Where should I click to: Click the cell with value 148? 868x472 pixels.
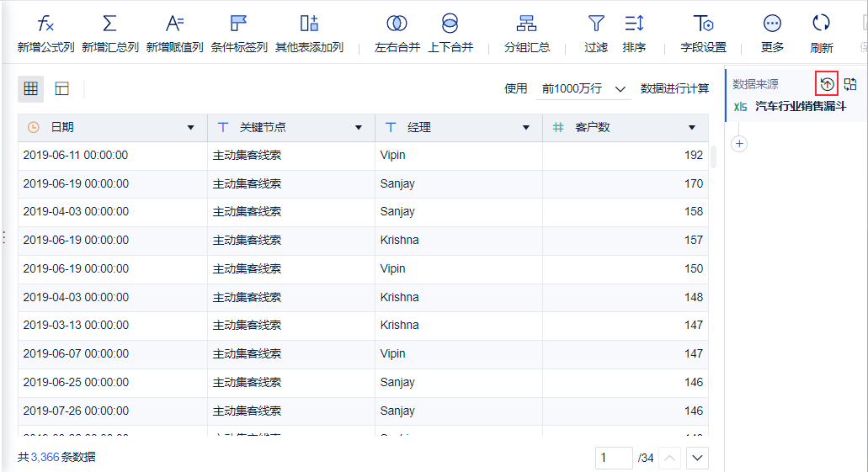[x=625, y=298]
